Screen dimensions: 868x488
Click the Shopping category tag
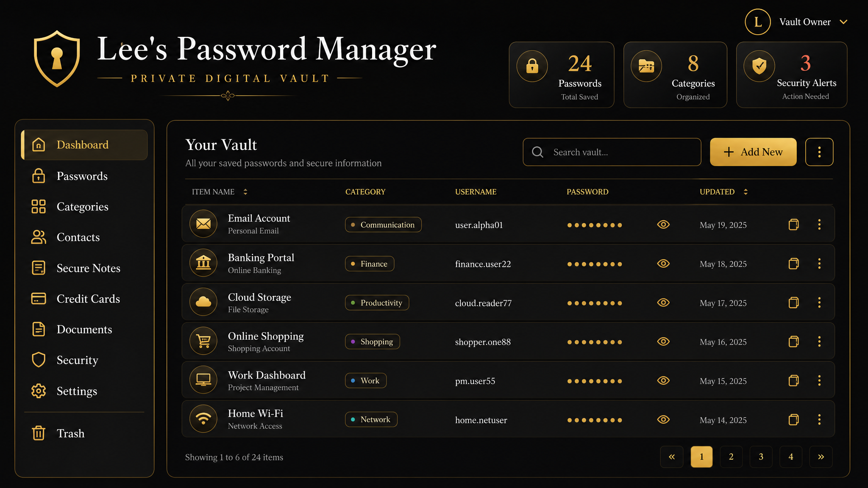pos(373,341)
